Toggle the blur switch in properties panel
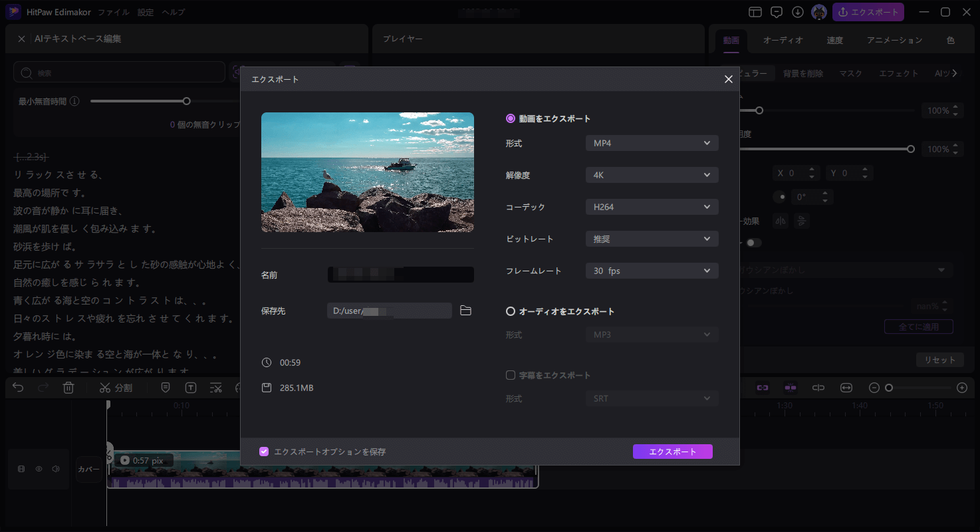This screenshot has height=532, width=980. 754,243
